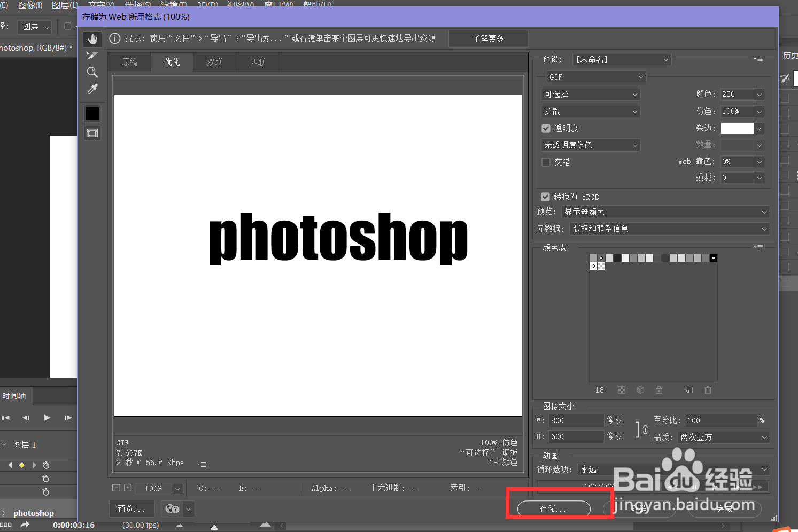The width and height of the screenshot is (798, 532).
Task: Step to previous frame in timeline
Action: tap(26, 418)
